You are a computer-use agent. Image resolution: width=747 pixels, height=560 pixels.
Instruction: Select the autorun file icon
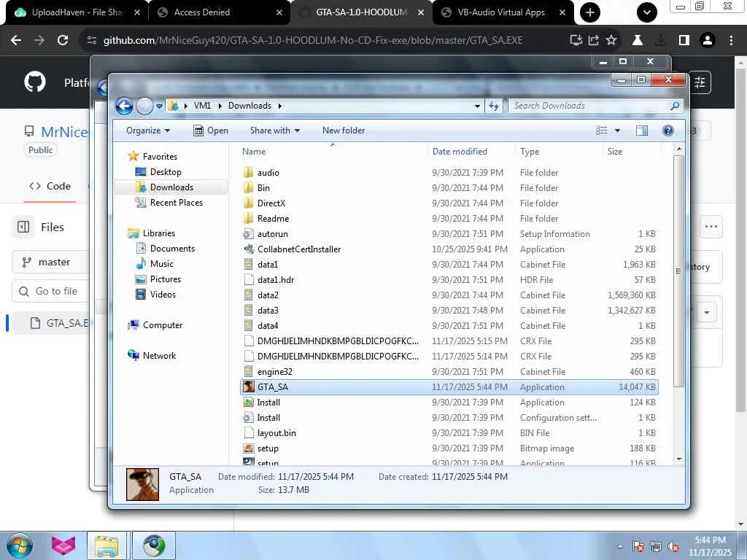tap(248, 234)
